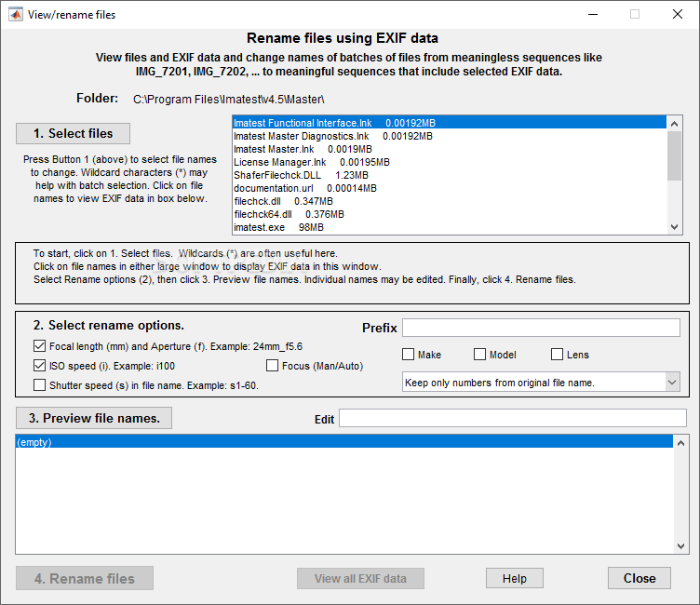Toggle the ISO speed checkbox
Viewport: 700px width, 605px height.
pyautogui.click(x=39, y=366)
